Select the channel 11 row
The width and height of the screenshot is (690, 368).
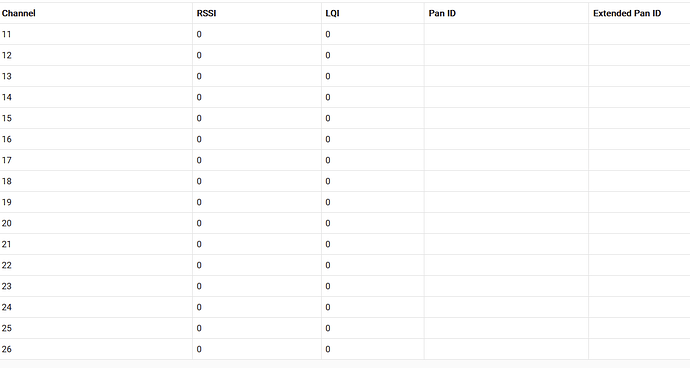345,34
